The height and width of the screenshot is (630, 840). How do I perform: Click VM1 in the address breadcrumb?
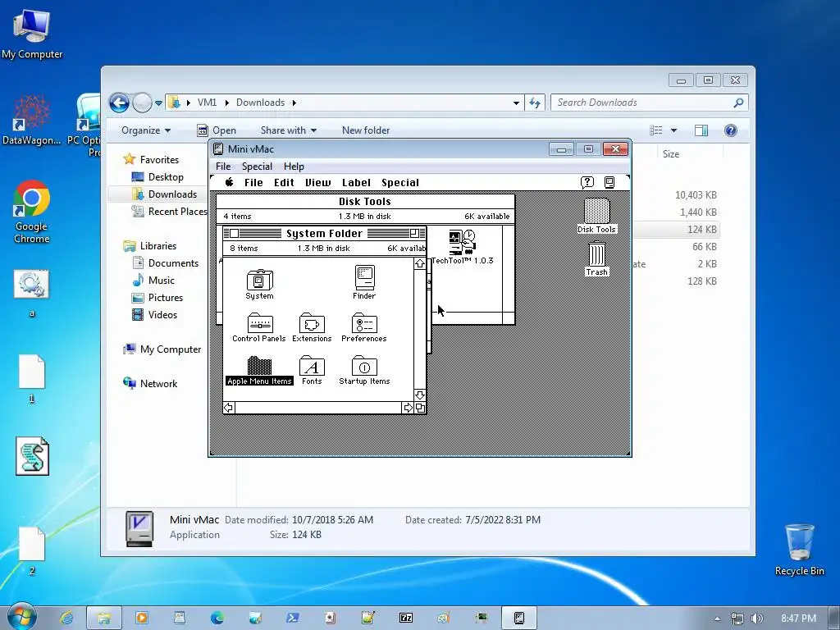click(x=207, y=103)
